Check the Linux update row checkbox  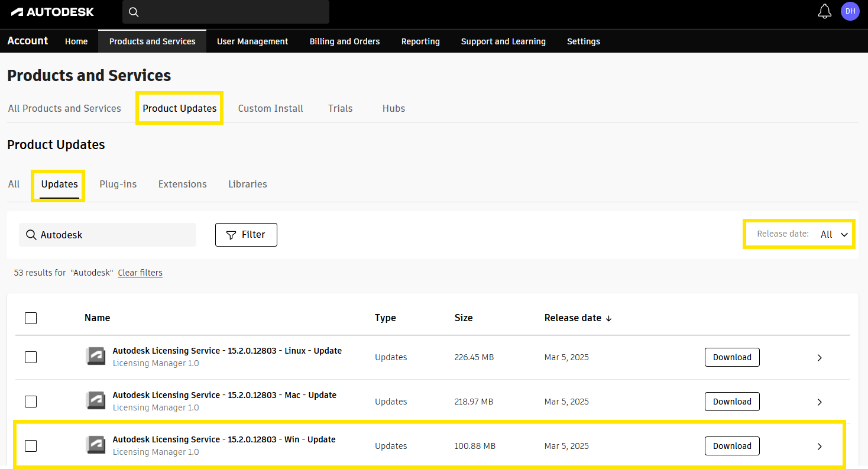coord(31,357)
